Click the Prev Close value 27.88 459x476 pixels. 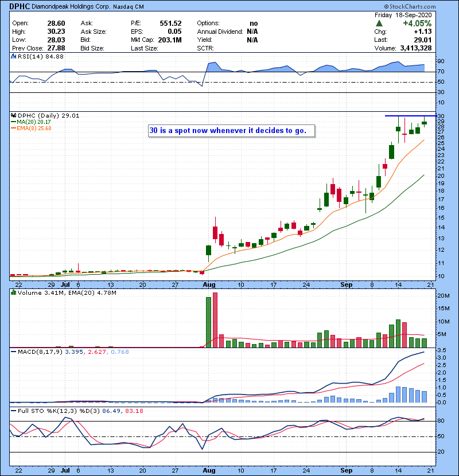tap(56, 48)
